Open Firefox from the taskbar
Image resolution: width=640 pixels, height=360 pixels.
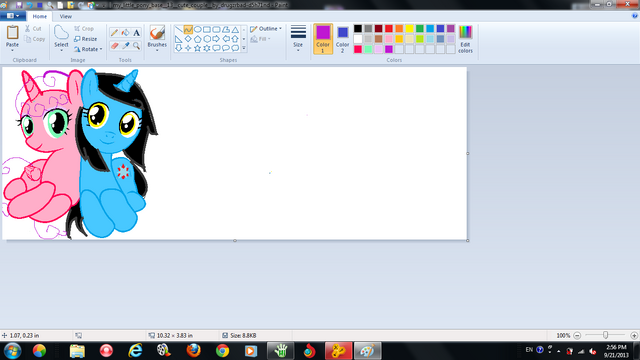pos(193,350)
